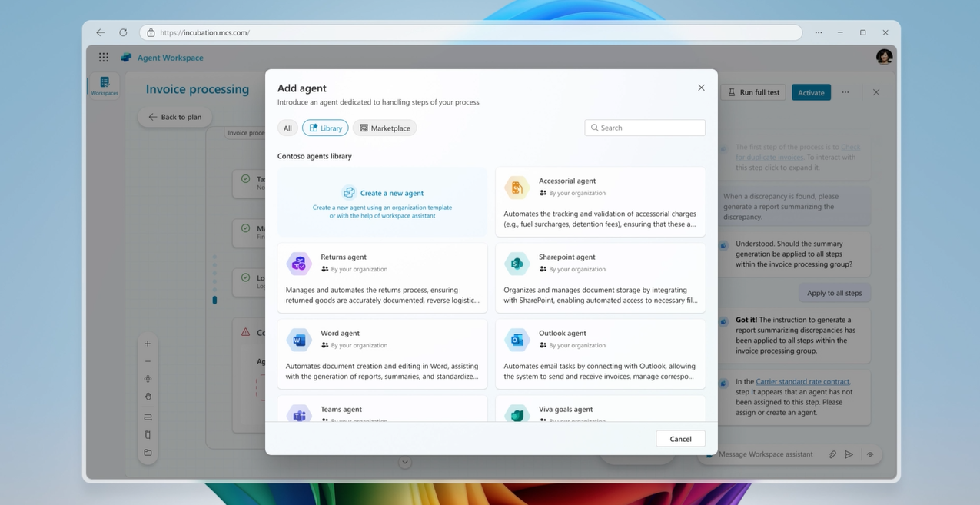980x505 pixels.
Task: Click the Returns agent icon
Action: tap(298, 264)
